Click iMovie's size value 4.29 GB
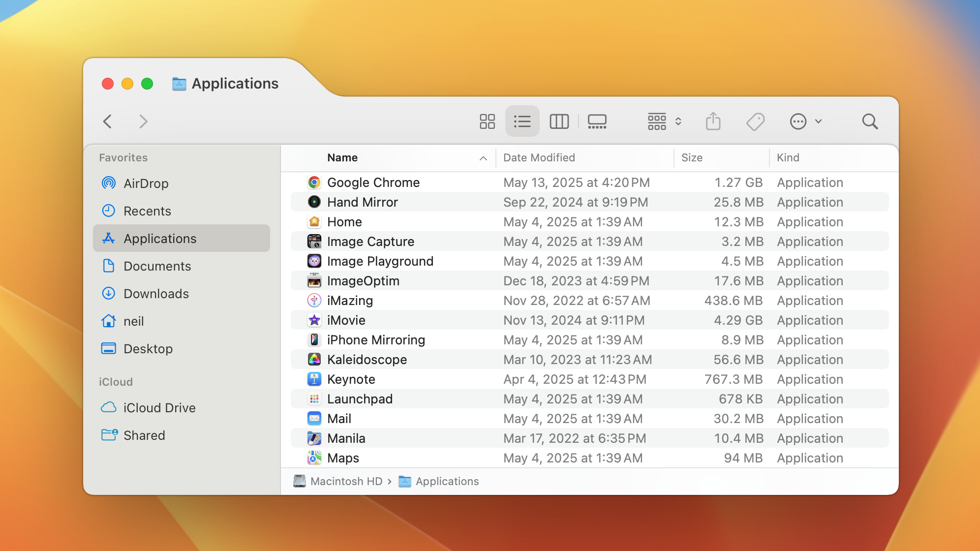Screen dimensions: 980x551 click(x=738, y=320)
